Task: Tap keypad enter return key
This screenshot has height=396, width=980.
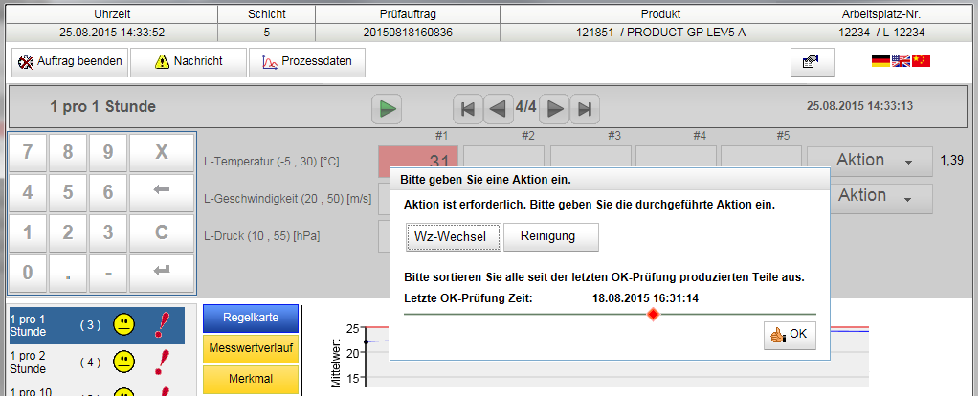Action: 161,273
